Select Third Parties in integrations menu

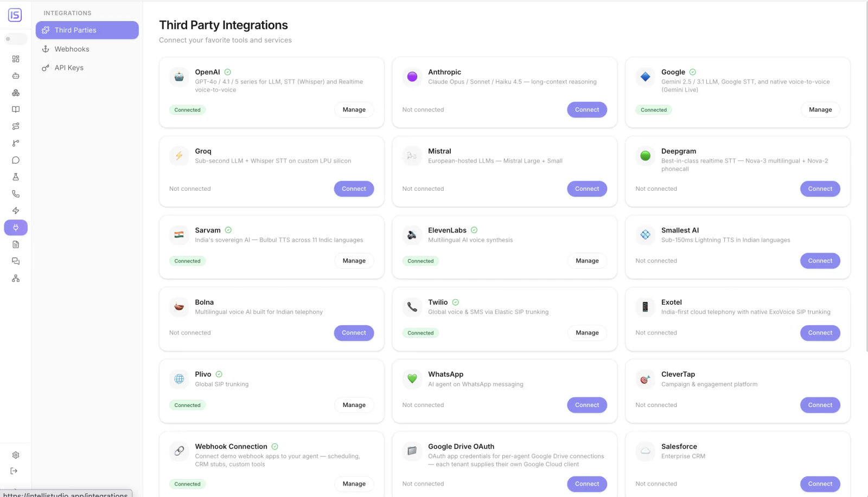pos(87,30)
